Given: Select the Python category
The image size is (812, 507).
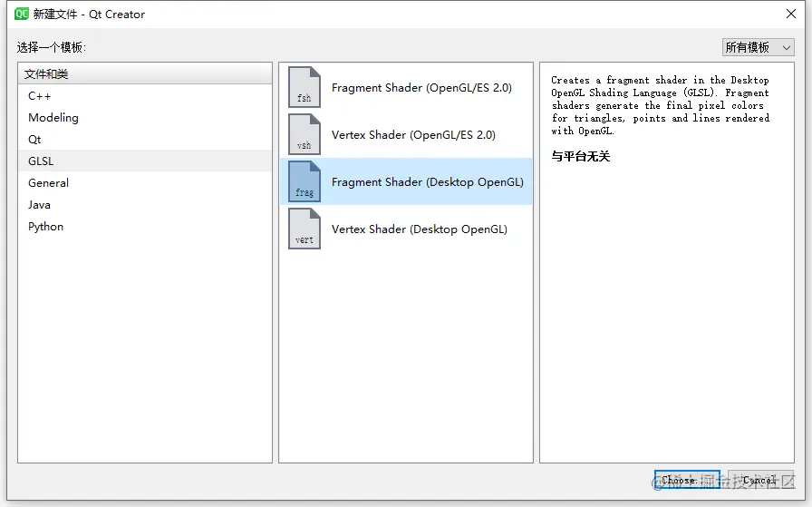Looking at the screenshot, I should (x=145, y=227).
